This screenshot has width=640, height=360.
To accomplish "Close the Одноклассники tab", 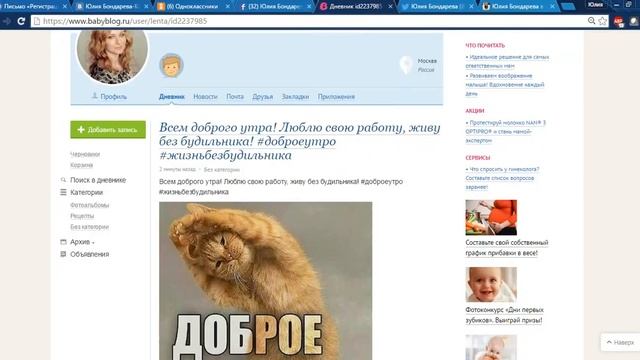I will tap(227, 7).
